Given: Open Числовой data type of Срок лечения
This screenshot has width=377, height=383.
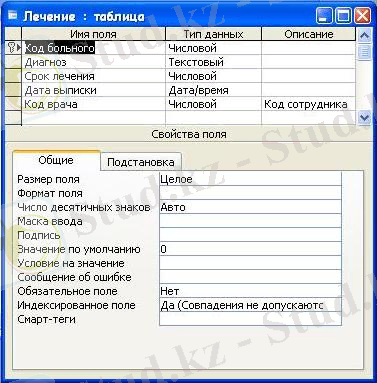Looking at the screenshot, I should [x=213, y=76].
